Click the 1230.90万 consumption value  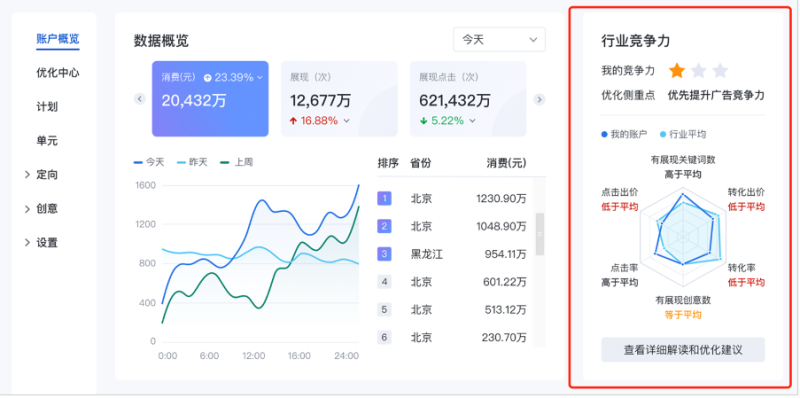point(501,198)
